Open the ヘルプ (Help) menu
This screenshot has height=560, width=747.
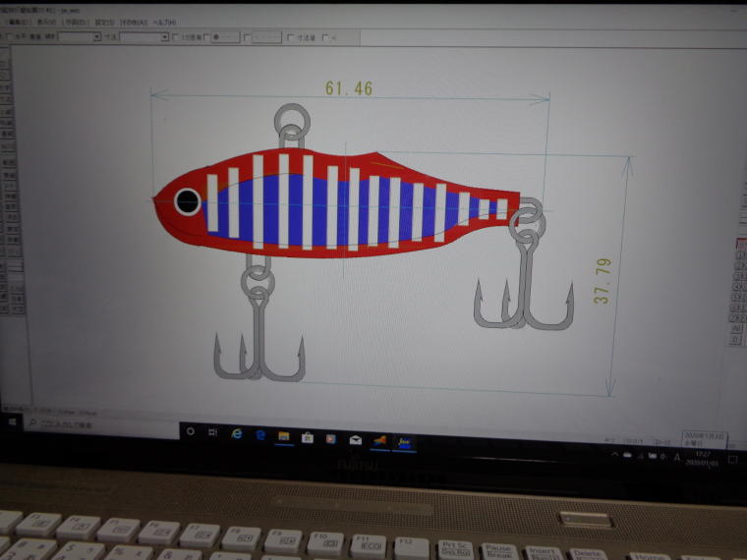(x=165, y=22)
